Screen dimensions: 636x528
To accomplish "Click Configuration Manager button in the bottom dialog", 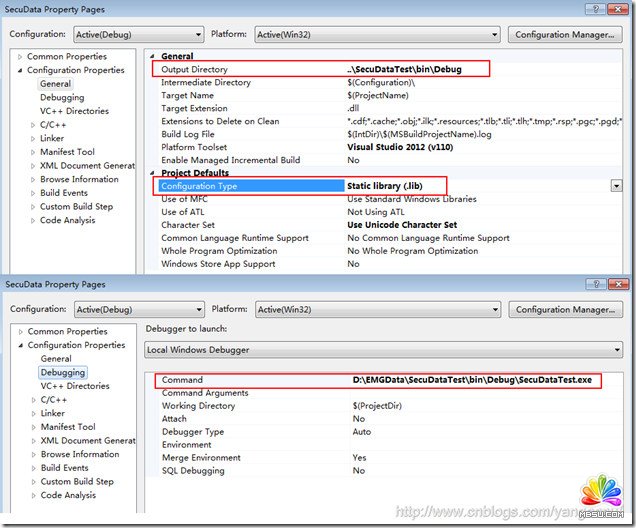I will tap(564, 310).
